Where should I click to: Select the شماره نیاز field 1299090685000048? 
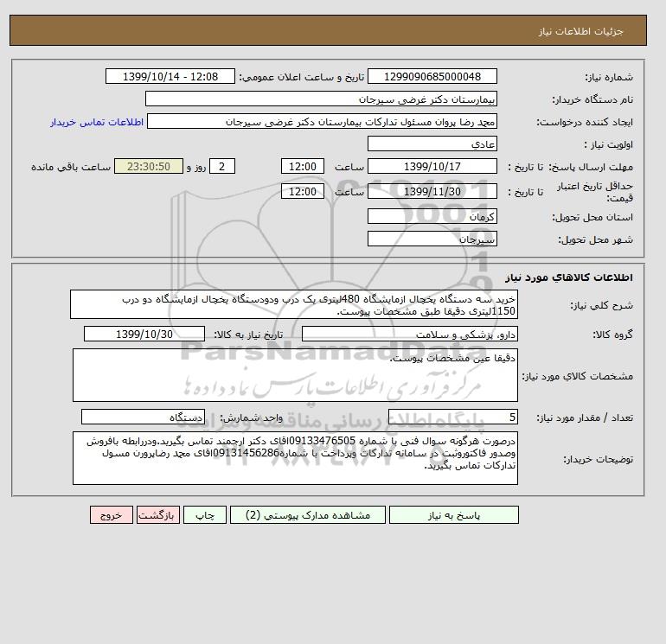pos(432,76)
